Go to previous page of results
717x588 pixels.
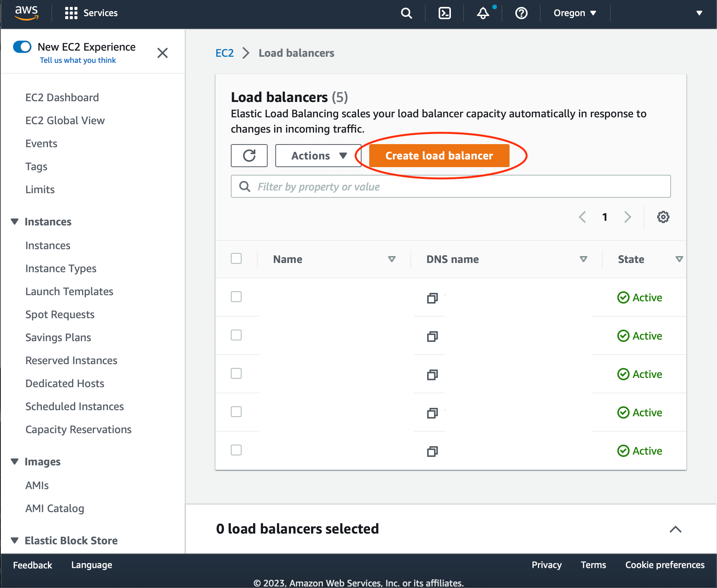(582, 217)
